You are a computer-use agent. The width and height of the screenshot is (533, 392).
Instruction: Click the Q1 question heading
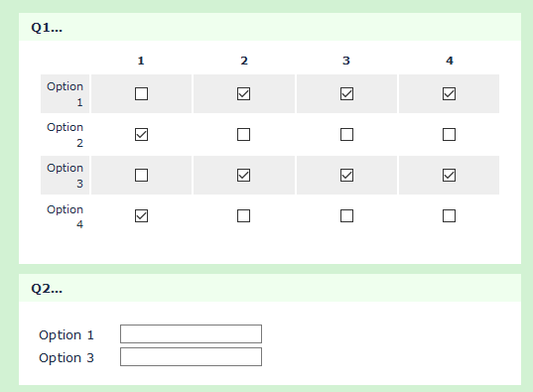point(47,27)
